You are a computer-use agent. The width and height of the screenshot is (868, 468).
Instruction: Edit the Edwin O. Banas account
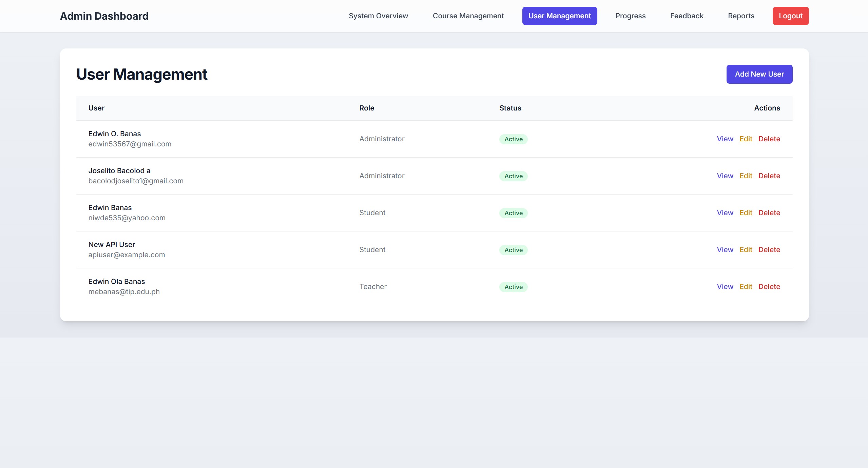pos(746,139)
